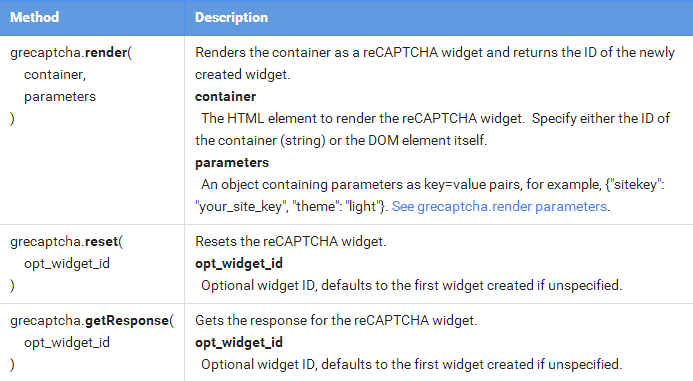Viewport: 693px width, 381px height.
Task: Click the Description column header
Action: (x=232, y=17)
